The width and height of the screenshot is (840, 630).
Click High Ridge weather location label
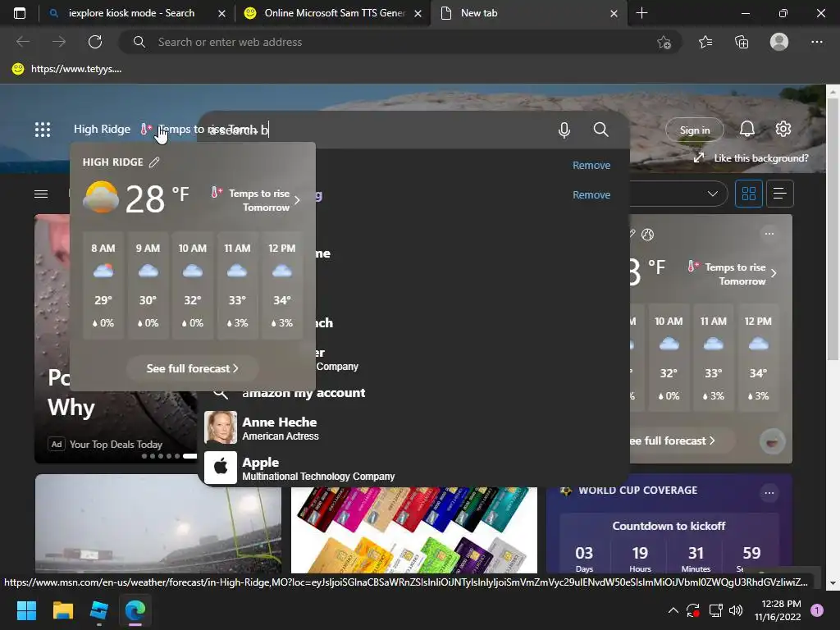click(x=102, y=129)
